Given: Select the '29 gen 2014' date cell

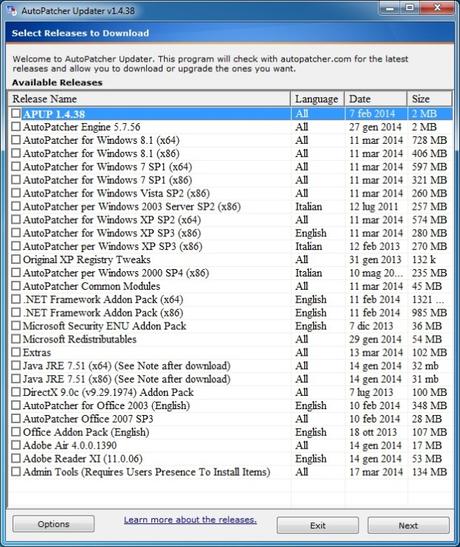Looking at the screenshot, I should [x=375, y=339].
